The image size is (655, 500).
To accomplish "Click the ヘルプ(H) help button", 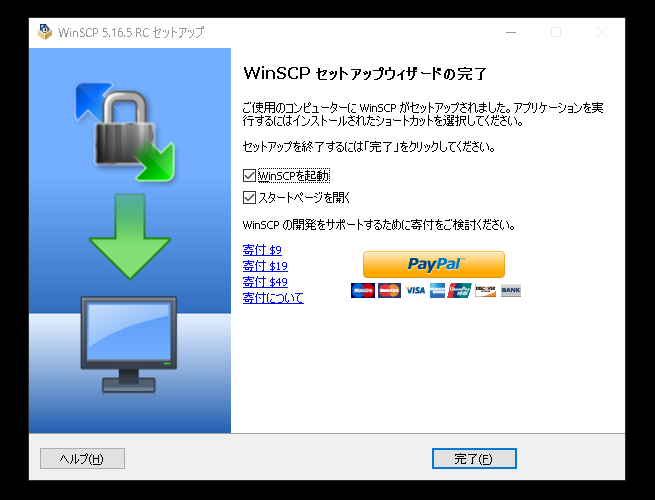I will coord(82,459).
